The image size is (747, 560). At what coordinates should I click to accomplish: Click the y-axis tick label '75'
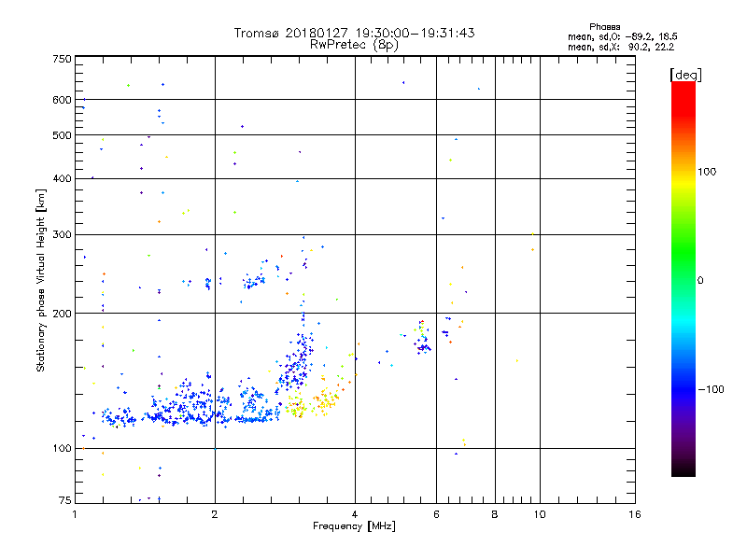tap(65, 500)
